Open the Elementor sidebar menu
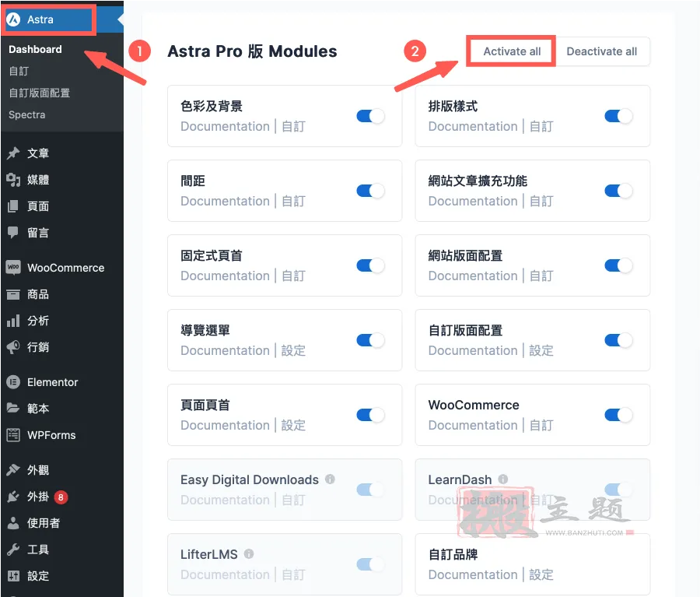This screenshot has height=597, width=700. tap(61, 382)
